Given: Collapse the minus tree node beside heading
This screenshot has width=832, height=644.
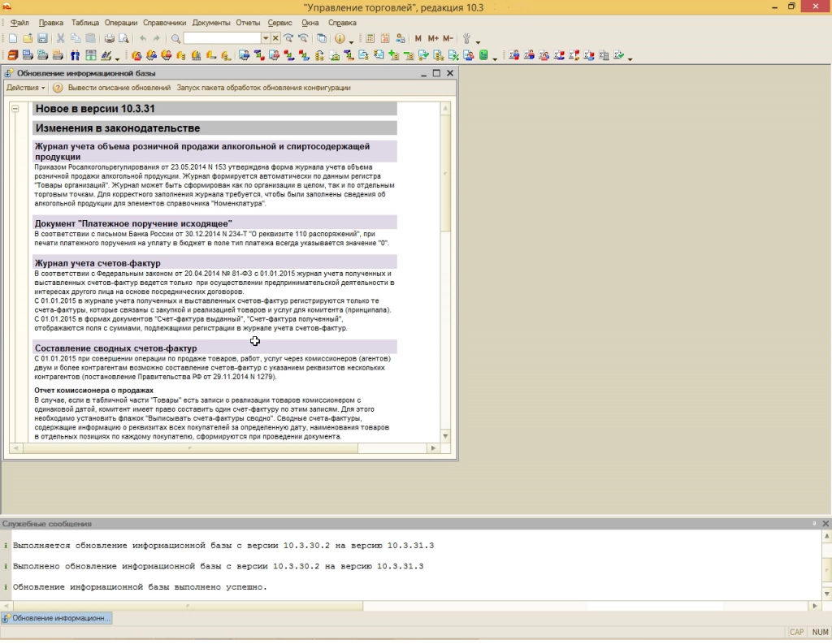Looking at the screenshot, I should 15,109.
